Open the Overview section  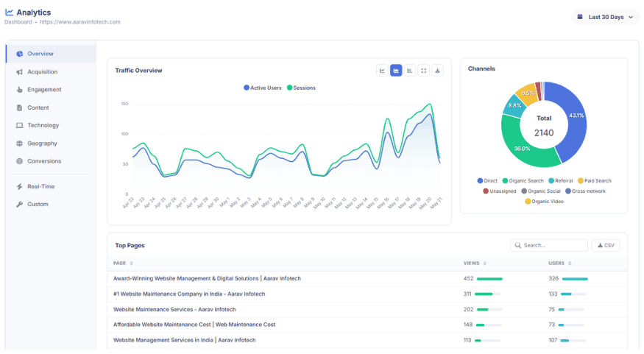pos(51,54)
